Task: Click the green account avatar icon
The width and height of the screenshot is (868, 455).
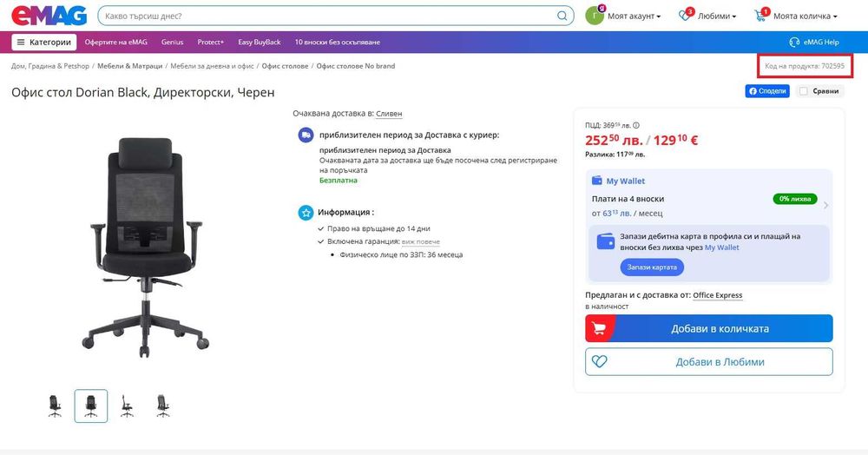Action: point(595,16)
